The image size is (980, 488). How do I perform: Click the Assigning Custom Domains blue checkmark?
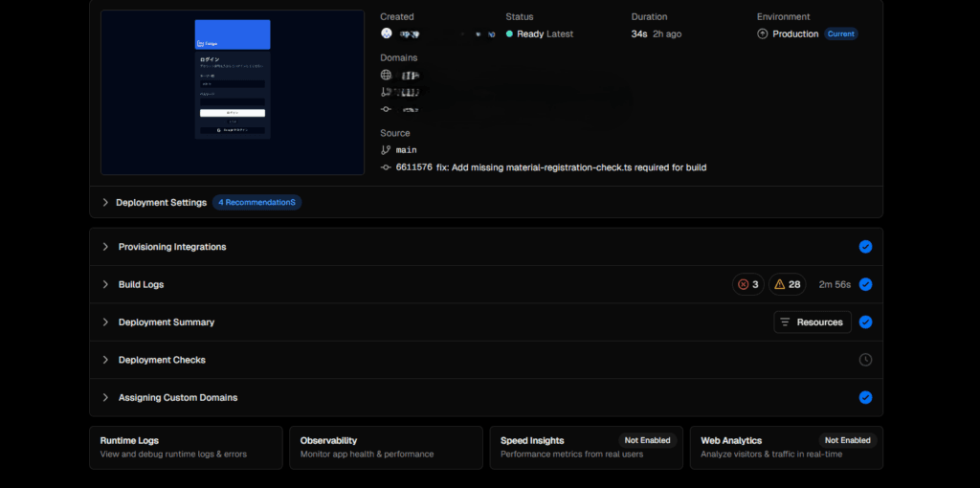pyautogui.click(x=865, y=397)
